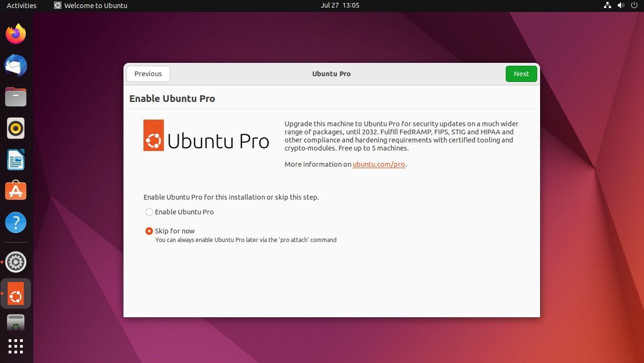
Task: Click the Ubuntu Pro title in the header bar
Action: [331, 74]
